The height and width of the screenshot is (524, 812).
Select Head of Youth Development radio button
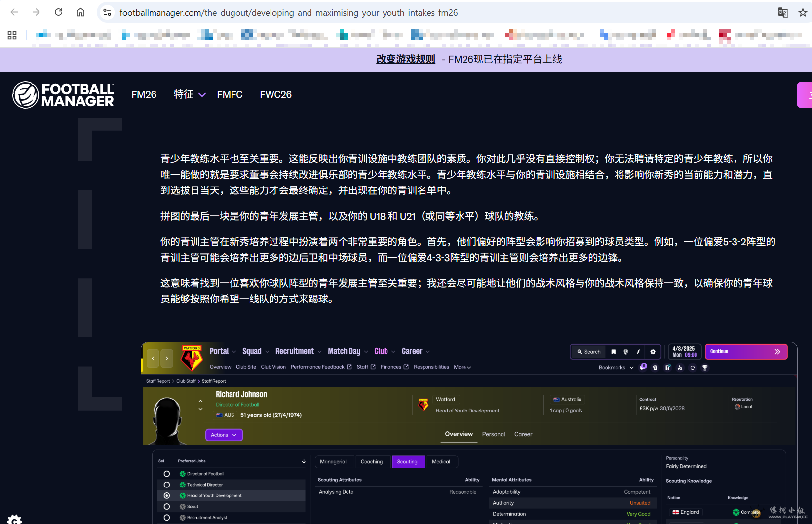pos(167,495)
